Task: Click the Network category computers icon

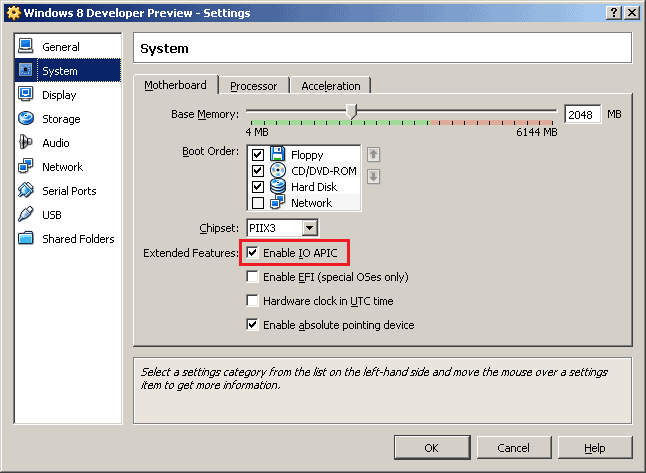Action: pos(26,166)
